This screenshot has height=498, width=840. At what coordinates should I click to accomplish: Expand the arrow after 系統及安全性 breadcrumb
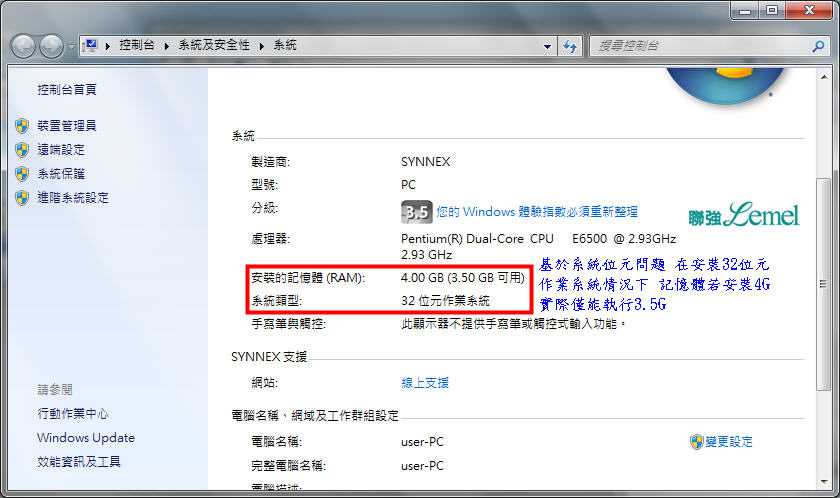coord(262,46)
